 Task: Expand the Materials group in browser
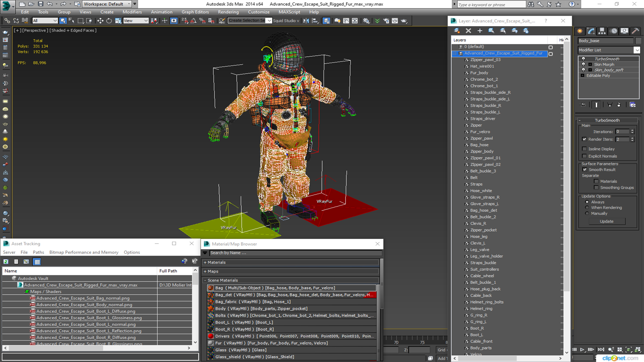pos(205,262)
